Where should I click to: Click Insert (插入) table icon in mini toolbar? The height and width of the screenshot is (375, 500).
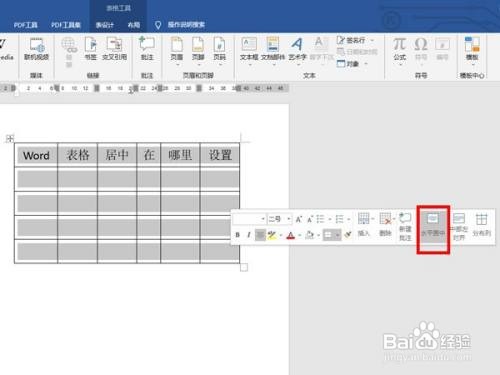click(364, 224)
